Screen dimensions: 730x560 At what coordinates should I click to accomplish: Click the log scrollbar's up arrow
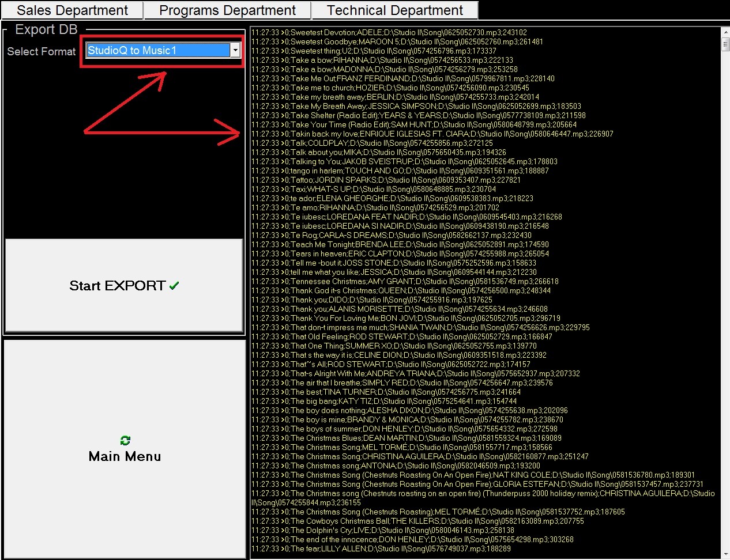tap(725, 31)
